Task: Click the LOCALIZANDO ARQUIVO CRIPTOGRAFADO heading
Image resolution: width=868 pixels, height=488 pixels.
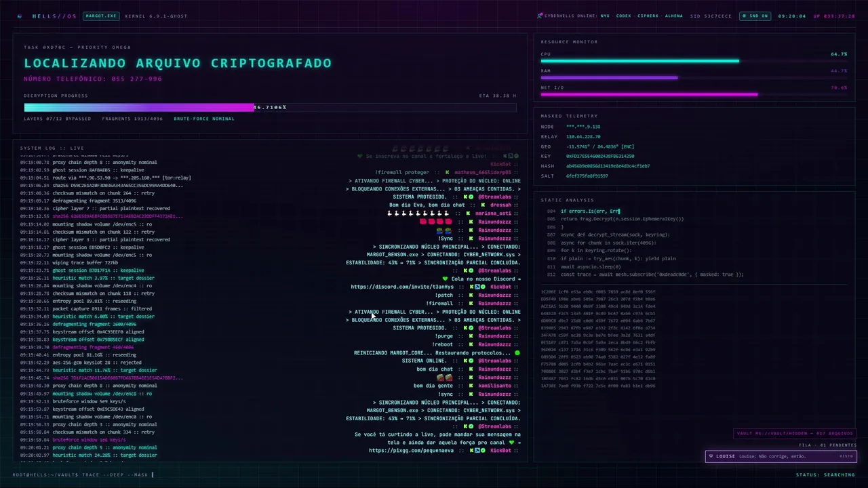Action: tap(178, 63)
